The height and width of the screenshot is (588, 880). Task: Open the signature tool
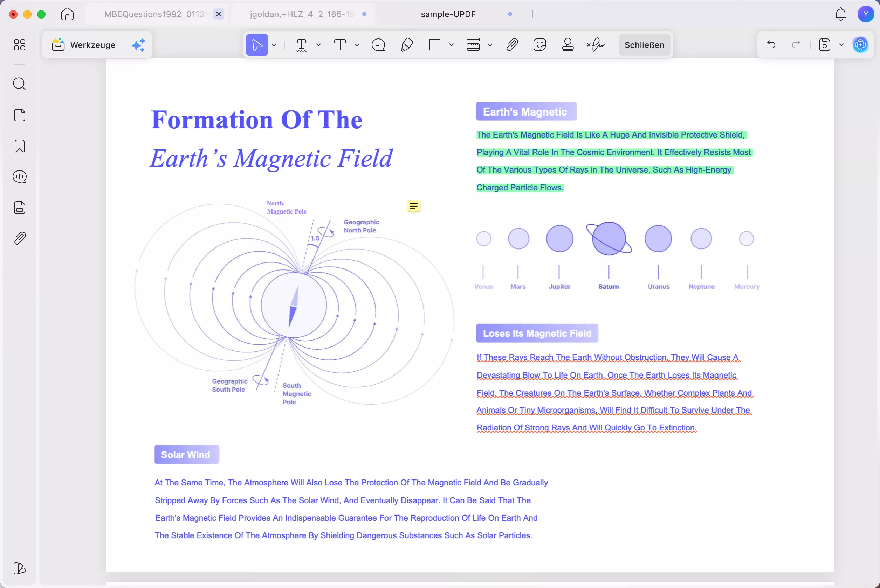pos(596,45)
